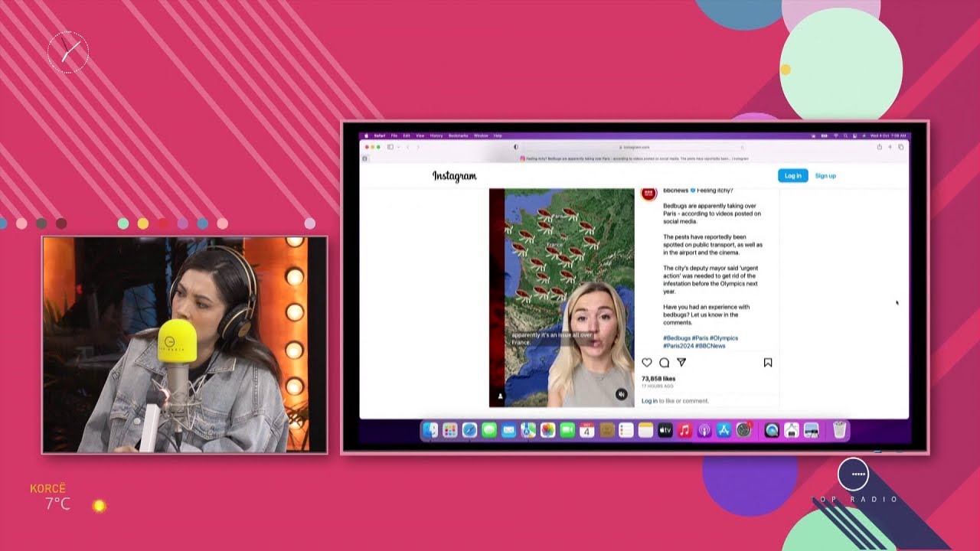Show Safari tab overview
The image size is (980, 551).
coord(900,147)
